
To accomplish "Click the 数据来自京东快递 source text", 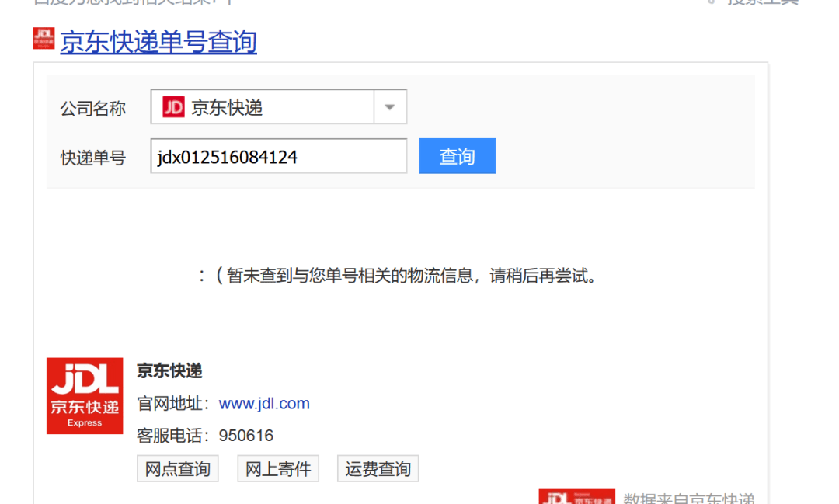I will pyautogui.click(x=688, y=498).
